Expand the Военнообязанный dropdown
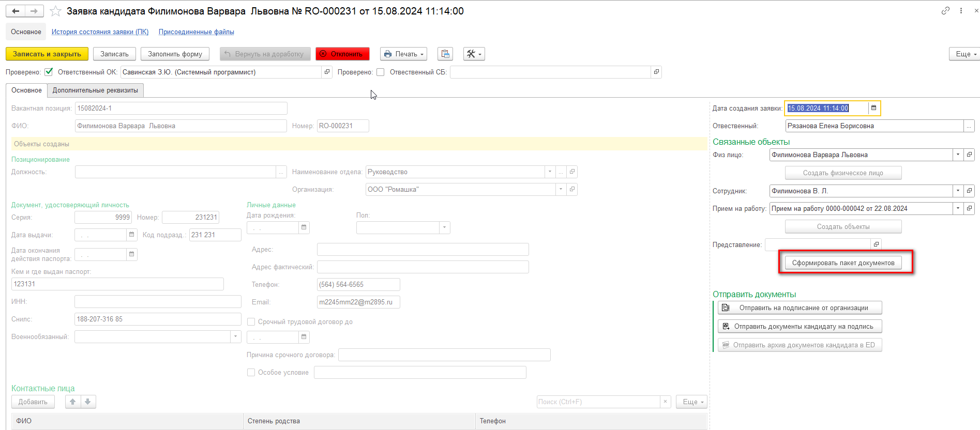Image resolution: width=980 pixels, height=430 pixels. 235,336
